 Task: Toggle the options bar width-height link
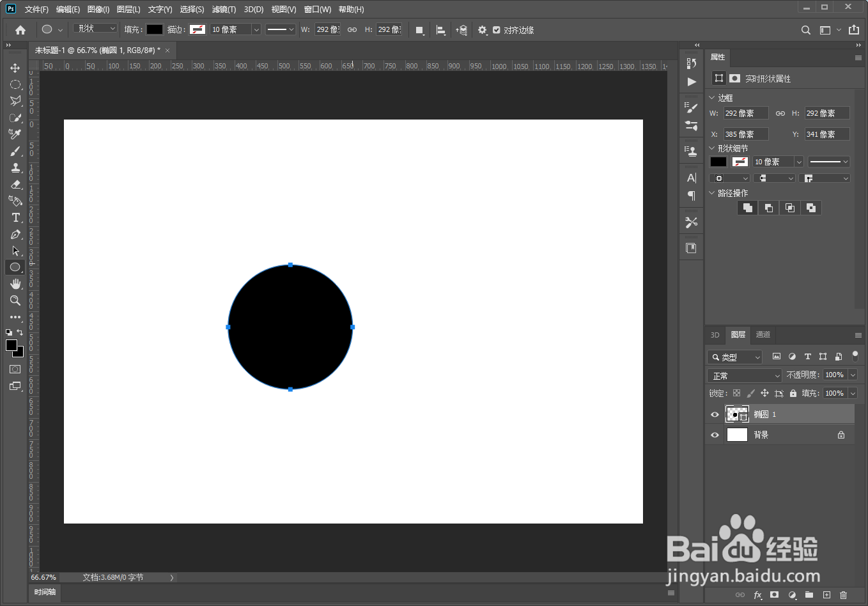point(352,30)
